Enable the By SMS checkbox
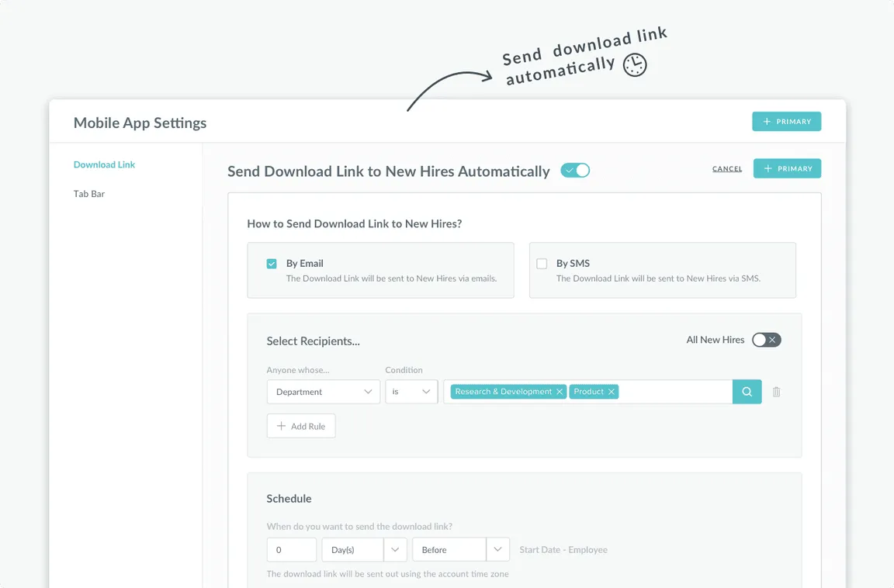Image resolution: width=894 pixels, height=588 pixels. pyautogui.click(x=542, y=264)
